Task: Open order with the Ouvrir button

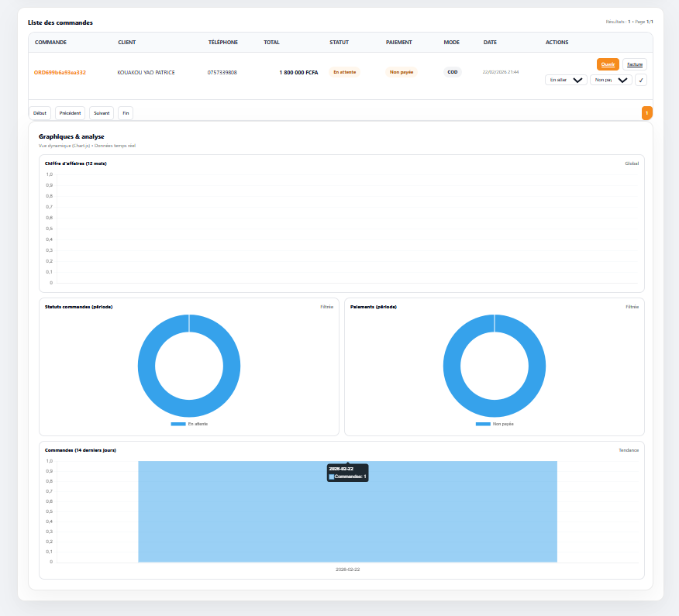Action: click(x=608, y=64)
